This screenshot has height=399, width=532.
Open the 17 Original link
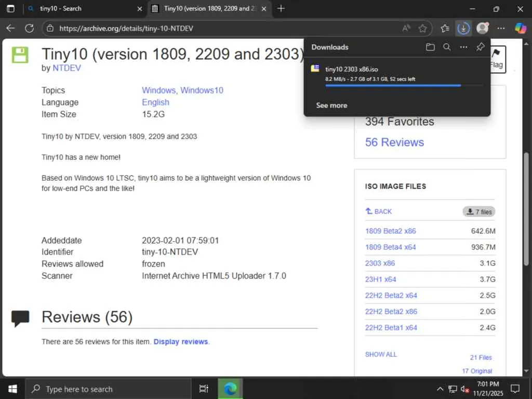[477, 371]
